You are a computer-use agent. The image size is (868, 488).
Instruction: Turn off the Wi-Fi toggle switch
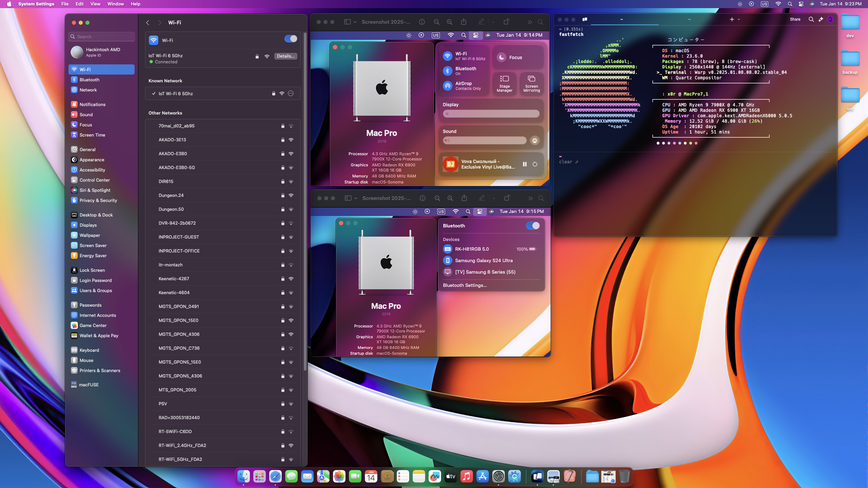[291, 39]
